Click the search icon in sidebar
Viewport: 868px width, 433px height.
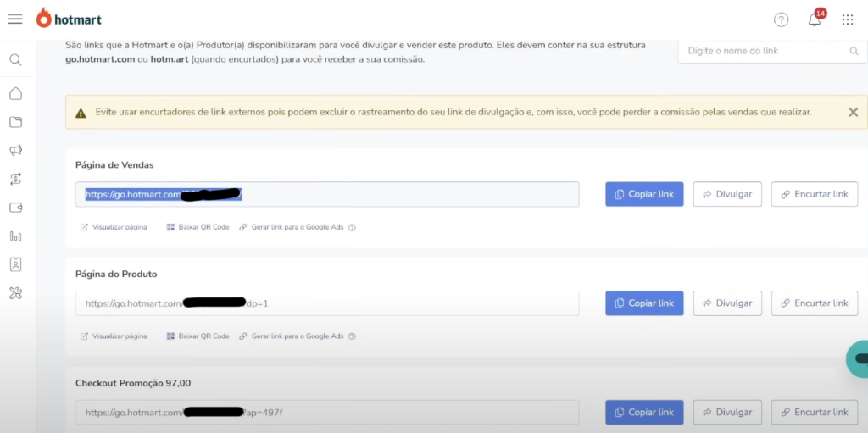[x=15, y=60]
